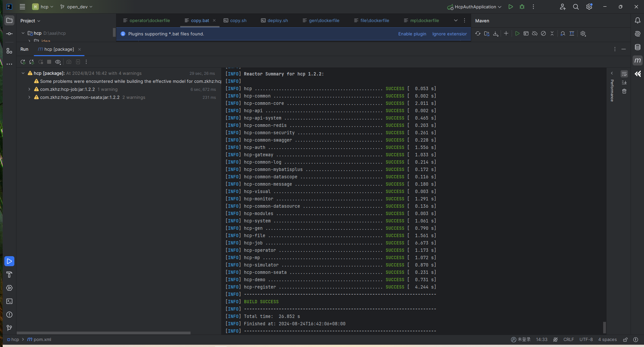Toggle Skip Tests mode in Maven
Viewport: 644px width, 347px height.
543,33
